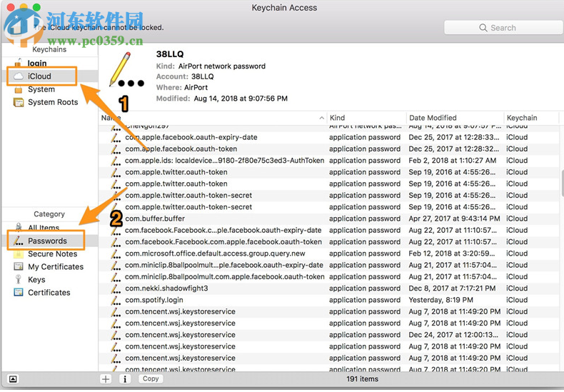Click the System keychain lock icon
564x392 pixels.
(x=19, y=89)
